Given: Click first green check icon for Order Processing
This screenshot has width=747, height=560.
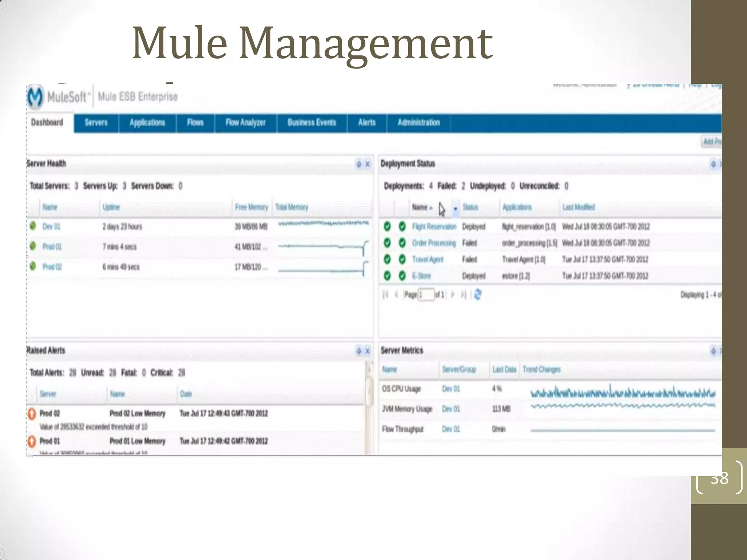Looking at the screenshot, I should [387, 243].
